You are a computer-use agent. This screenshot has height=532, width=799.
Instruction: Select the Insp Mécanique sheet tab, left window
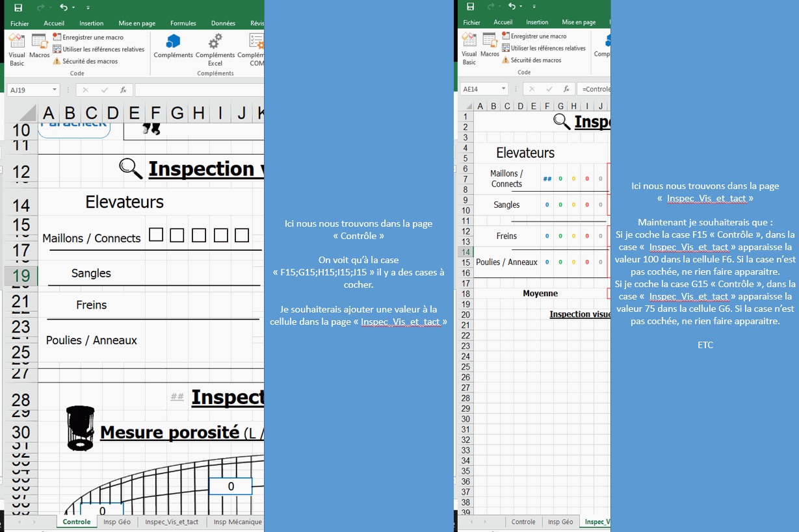(x=237, y=522)
